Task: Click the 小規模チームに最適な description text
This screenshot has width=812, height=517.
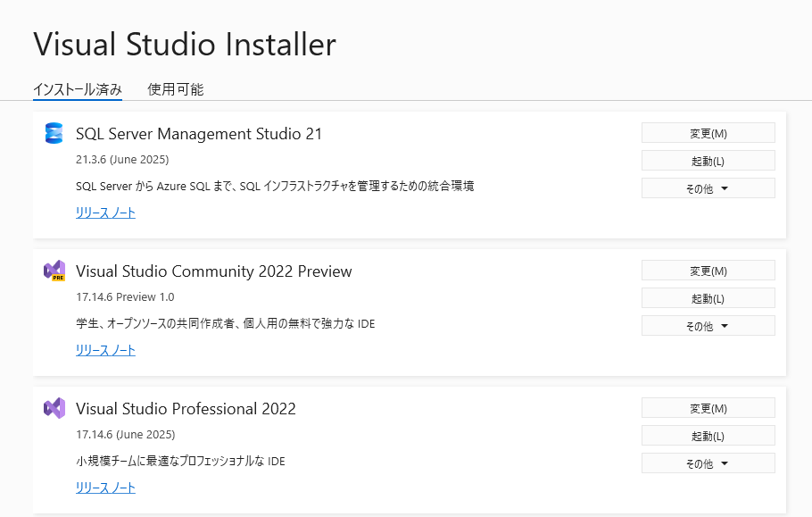Action: [180, 461]
